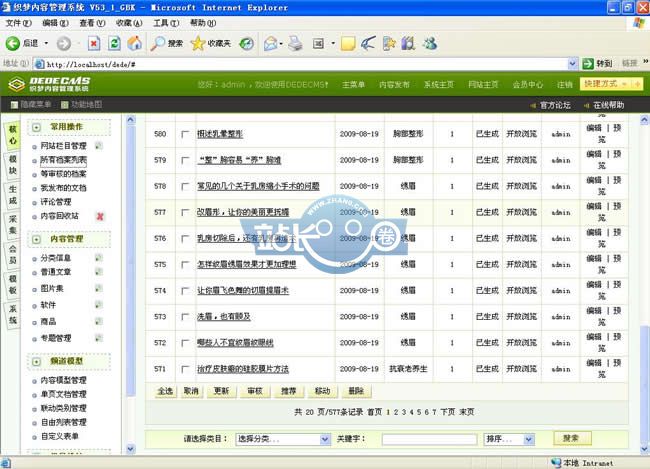The image size is (650, 469).
Task: Click add icon beside 图片集
Action: (x=99, y=288)
